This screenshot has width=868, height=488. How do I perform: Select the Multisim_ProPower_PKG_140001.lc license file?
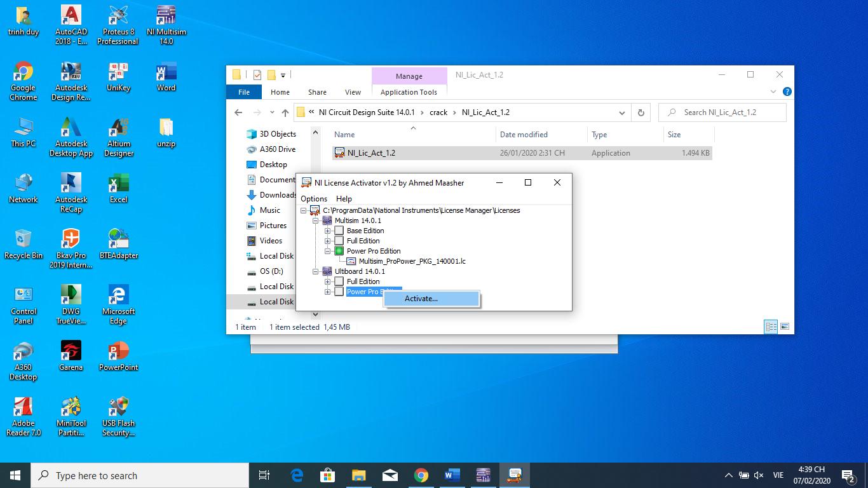click(x=412, y=261)
